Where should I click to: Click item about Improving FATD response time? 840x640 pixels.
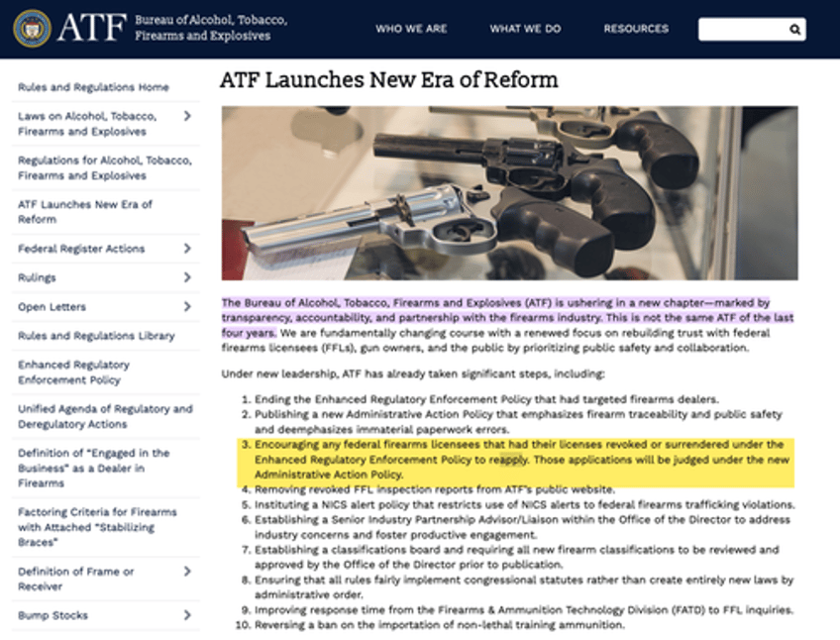pyautogui.click(x=524, y=610)
